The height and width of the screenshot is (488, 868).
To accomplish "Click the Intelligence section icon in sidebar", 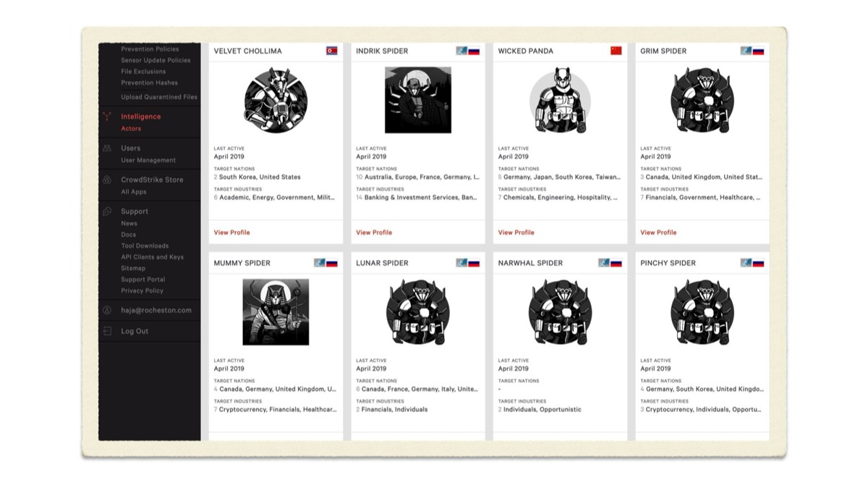I will (107, 117).
